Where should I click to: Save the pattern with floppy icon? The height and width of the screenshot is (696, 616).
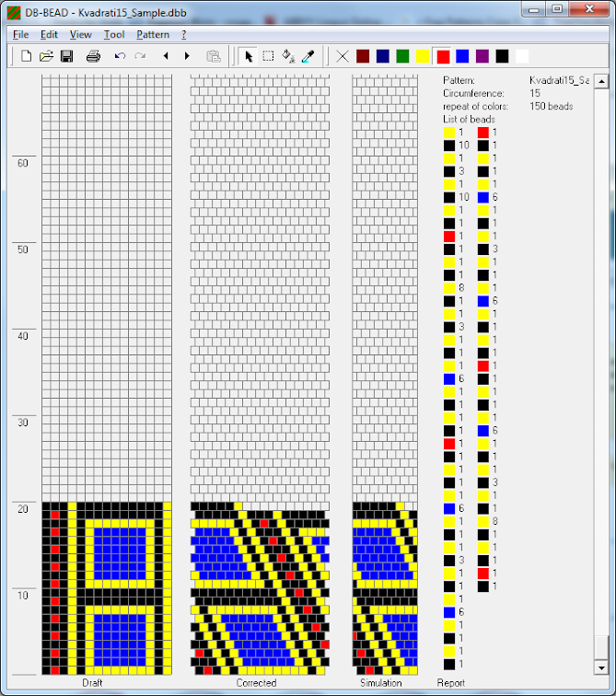point(67,56)
